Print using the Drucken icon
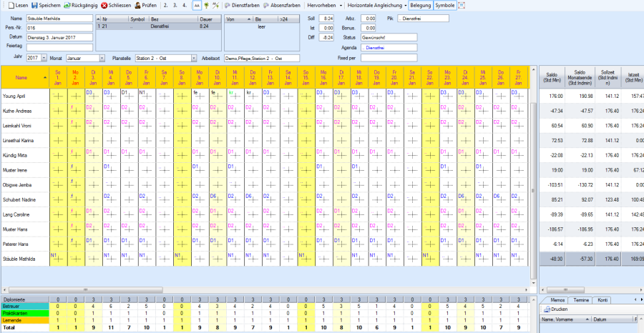 pos(547,309)
